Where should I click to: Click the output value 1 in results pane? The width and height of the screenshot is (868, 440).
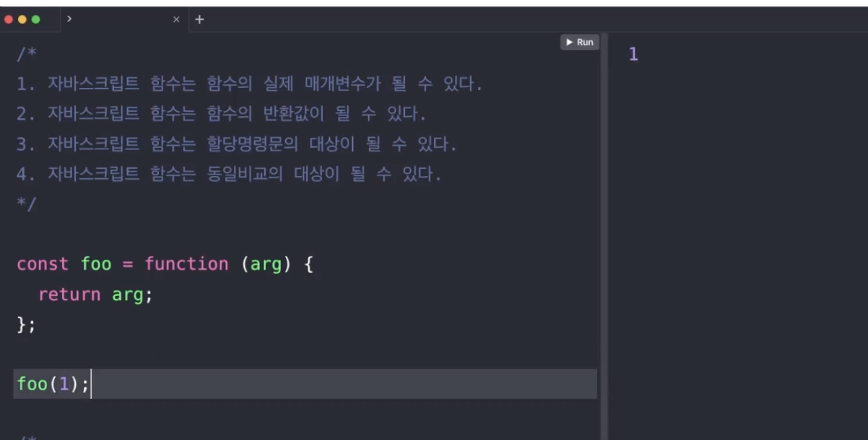point(633,54)
